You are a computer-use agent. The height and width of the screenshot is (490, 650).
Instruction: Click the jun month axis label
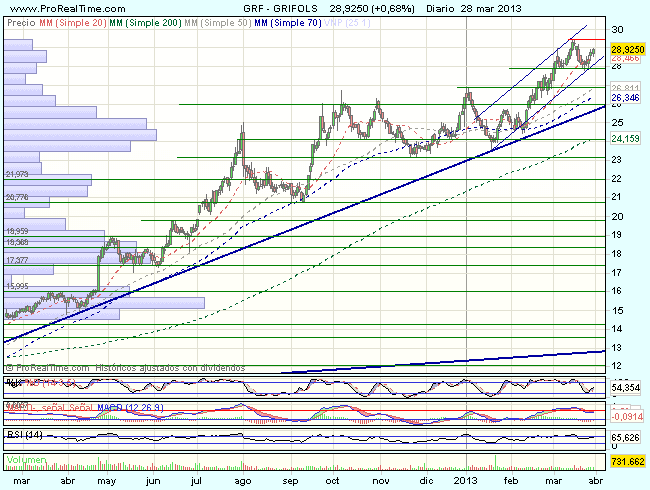153,481
